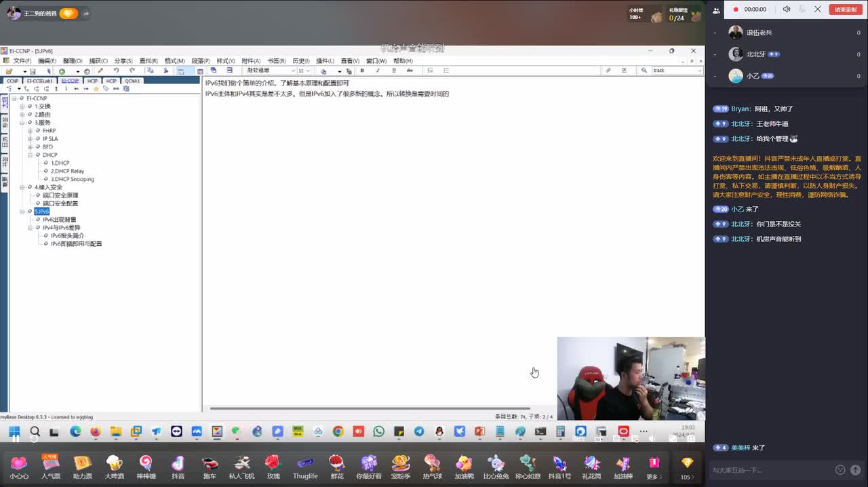The height and width of the screenshot is (487, 868).
Task: Select the 礼花筒 confetti gift
Action: [591, 467]
